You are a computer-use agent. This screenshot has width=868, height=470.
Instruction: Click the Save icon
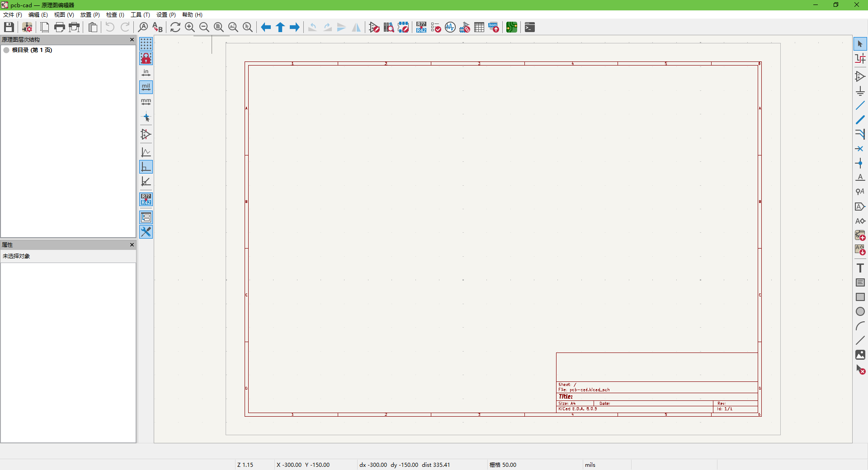[9, 28]
